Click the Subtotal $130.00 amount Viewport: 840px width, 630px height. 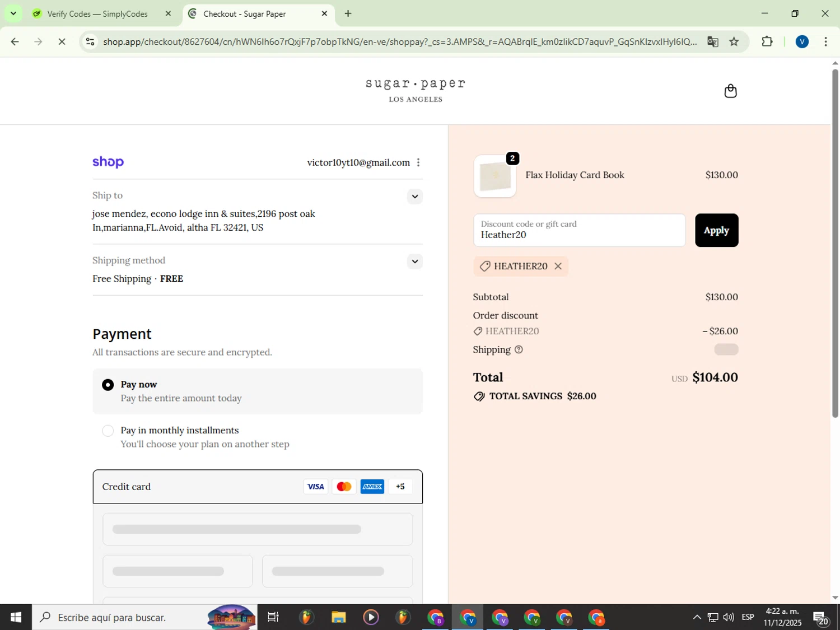(721, 297)
